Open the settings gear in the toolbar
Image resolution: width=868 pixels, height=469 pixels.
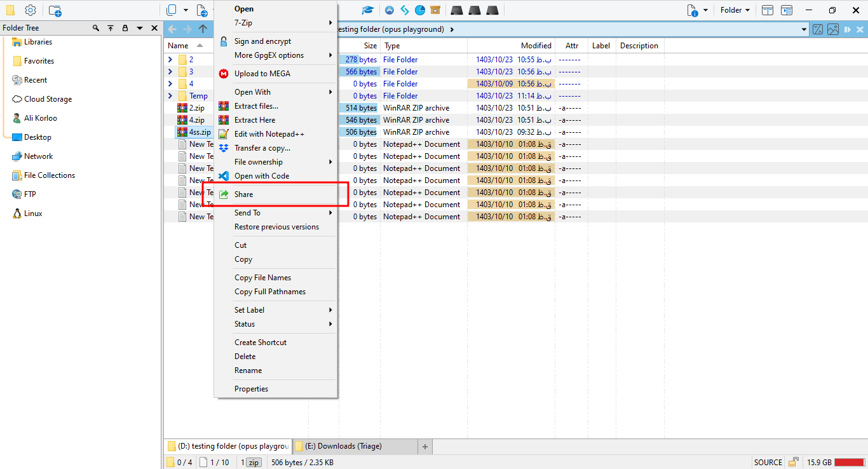(31, 10)
